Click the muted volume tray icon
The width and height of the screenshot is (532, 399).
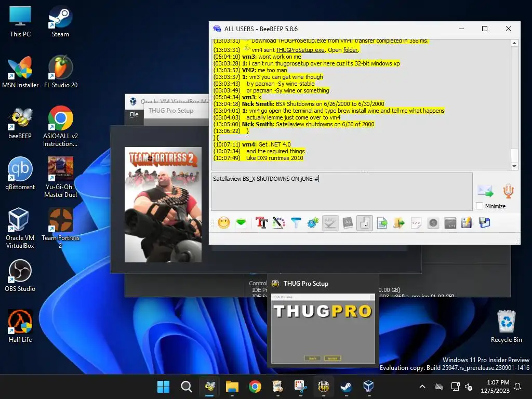tap(469, 387)
